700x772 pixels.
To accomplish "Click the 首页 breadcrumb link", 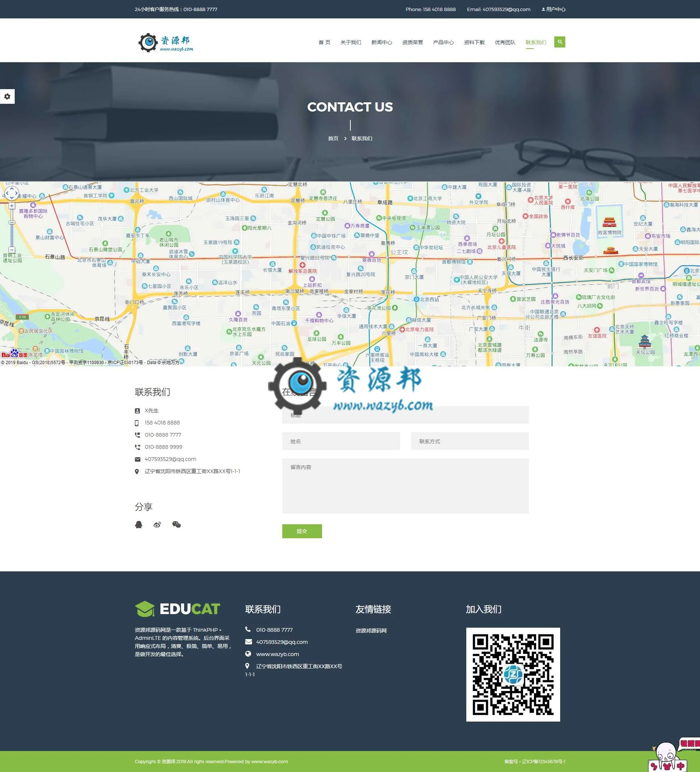I will click(x=333, y=138).
